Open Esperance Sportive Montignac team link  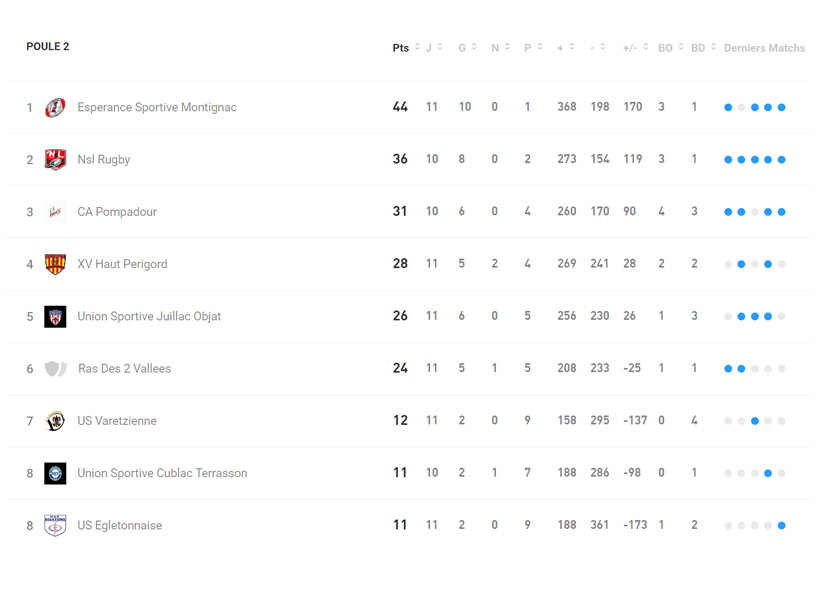[157, 107]
